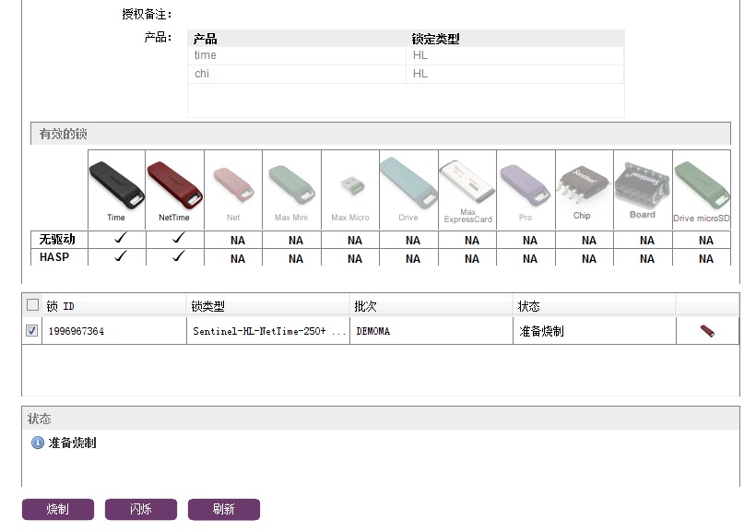Screen dimensions: 756x532
Task: Click the 刷新 button
Action: tap(223, 509)
